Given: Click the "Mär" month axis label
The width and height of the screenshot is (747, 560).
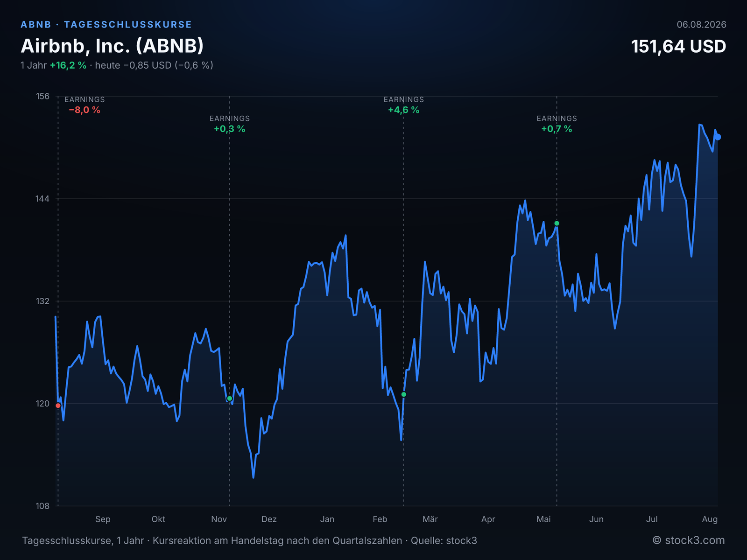Looking at the screenshot, I should click(430, 519).
